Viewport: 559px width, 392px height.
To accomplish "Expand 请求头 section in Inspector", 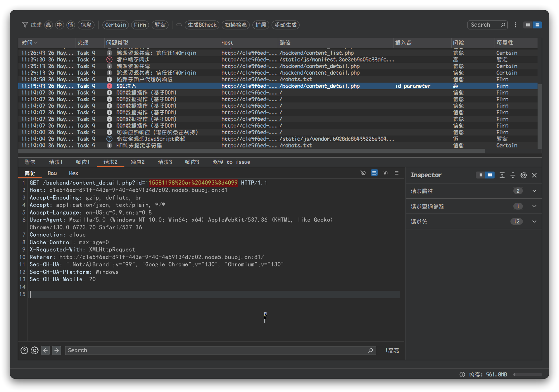I will (x=534, y=221).
